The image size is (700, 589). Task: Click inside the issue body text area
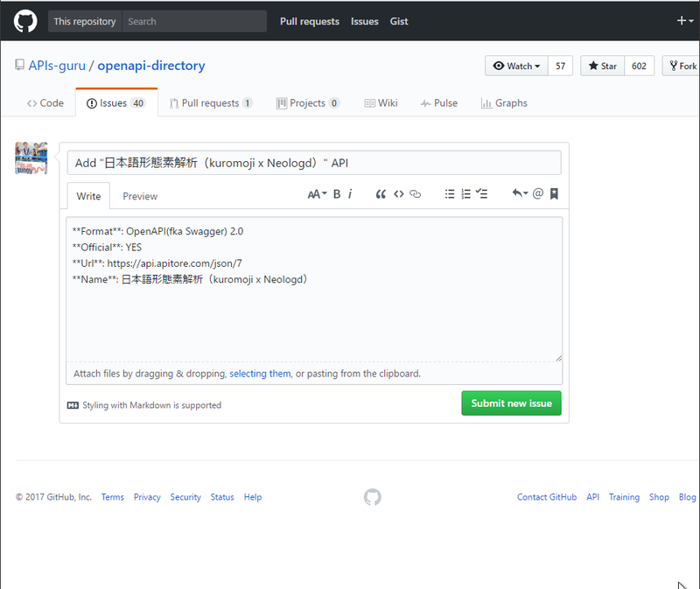(x=314, y=290)
